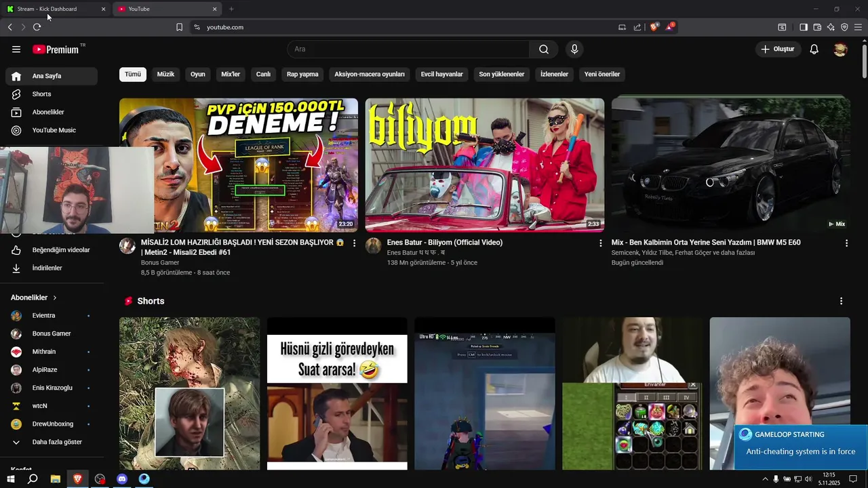868x488 pixels.
Task: Click the Windows Start button
Action: click(x=11, y=479)
